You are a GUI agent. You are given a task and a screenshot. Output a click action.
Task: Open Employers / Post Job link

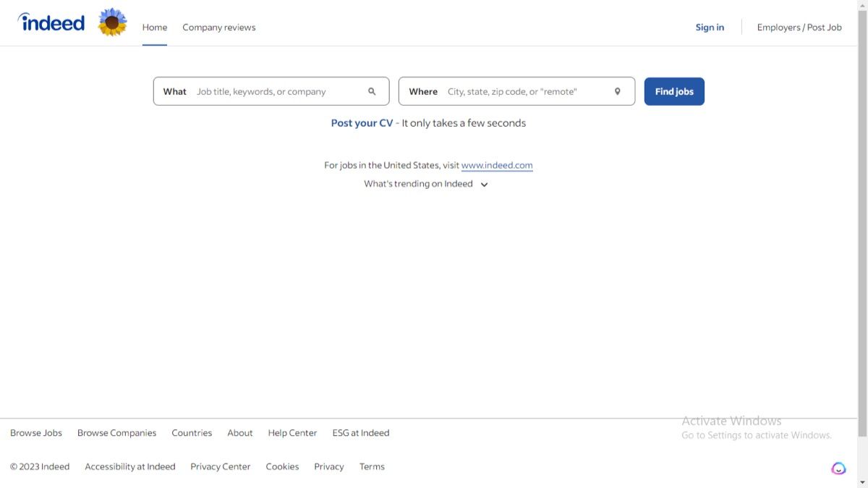799,28
